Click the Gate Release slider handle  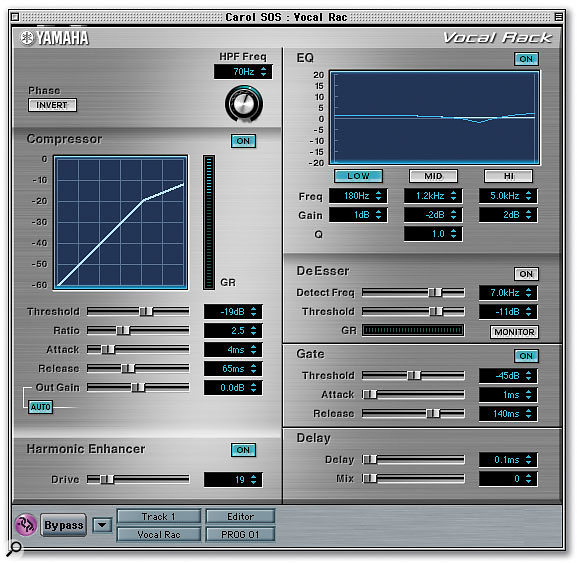(433, 414)
